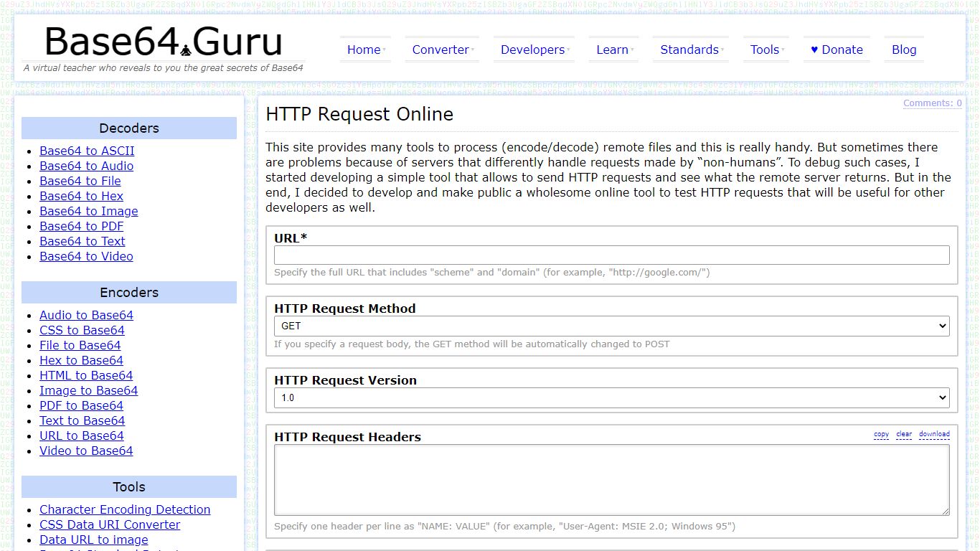Open the Converter menu
Screen dimensions: 980x551
[x=442, y=50]
